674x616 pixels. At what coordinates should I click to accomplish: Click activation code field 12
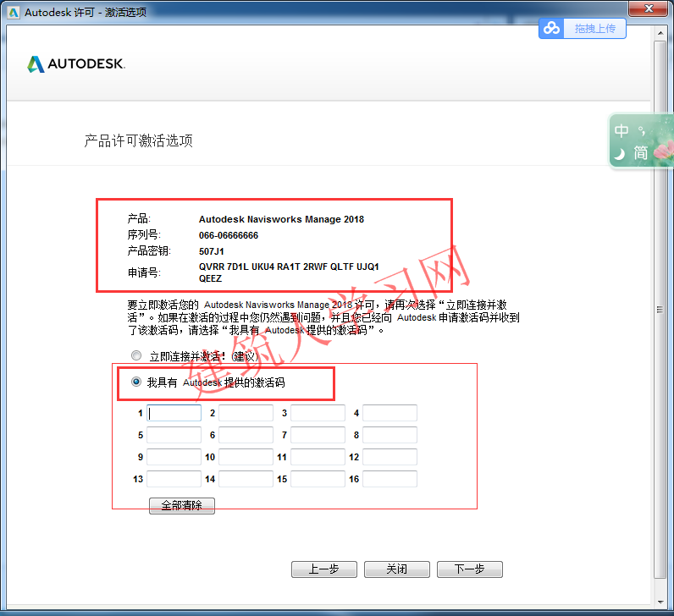coord(389,457)
